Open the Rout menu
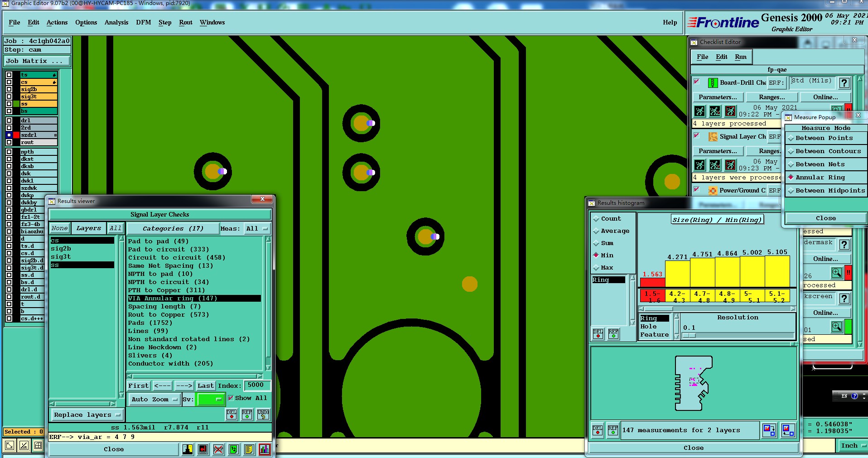The height and width of the screenshot is (458, 868). point(186,23)
